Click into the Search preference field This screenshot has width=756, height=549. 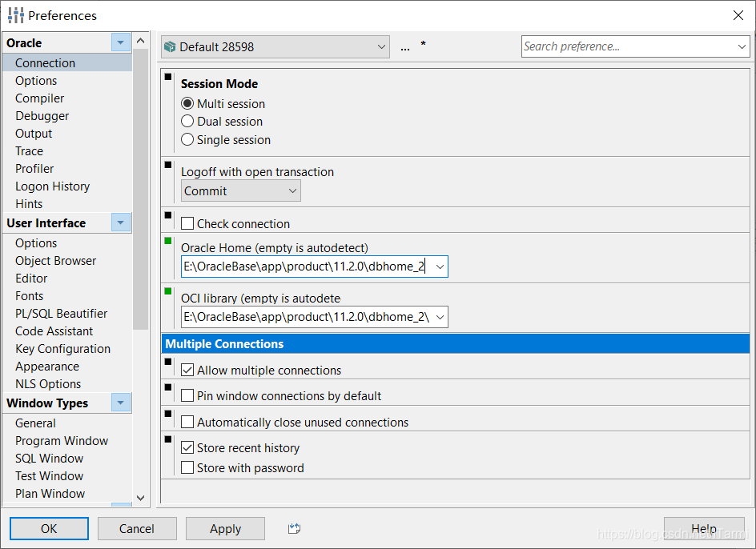click(x=628, y=46)
